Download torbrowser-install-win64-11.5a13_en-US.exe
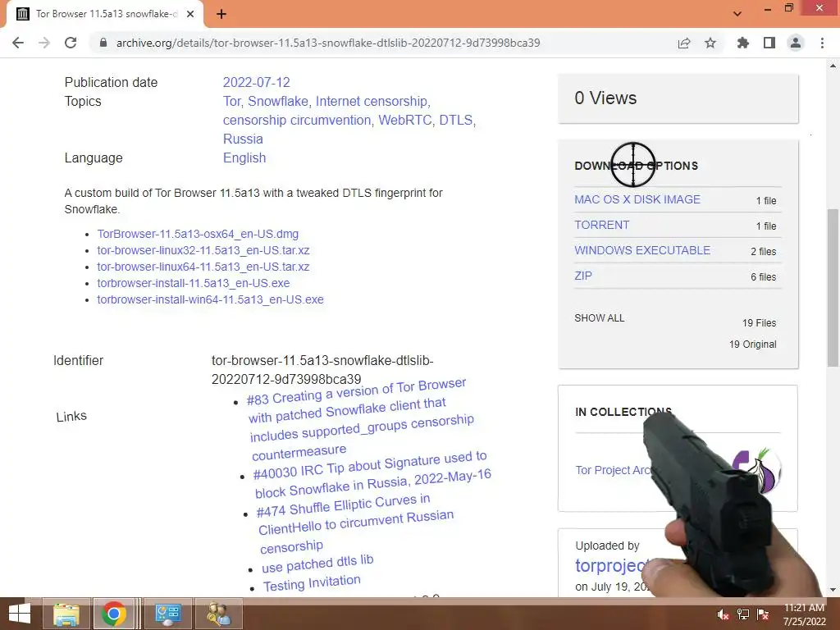This screenshot has width=840, height=630. 210,299
